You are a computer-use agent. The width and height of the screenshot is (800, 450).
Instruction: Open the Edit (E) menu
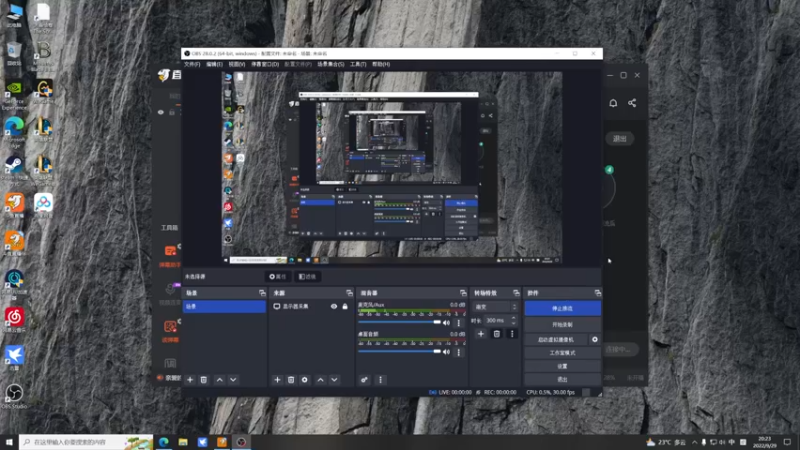pos(214,64)
